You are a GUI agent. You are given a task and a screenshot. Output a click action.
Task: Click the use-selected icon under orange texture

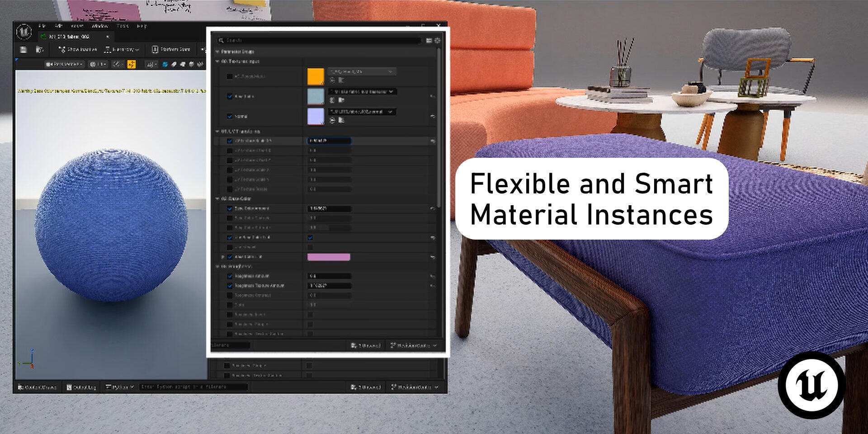point(333,80)
